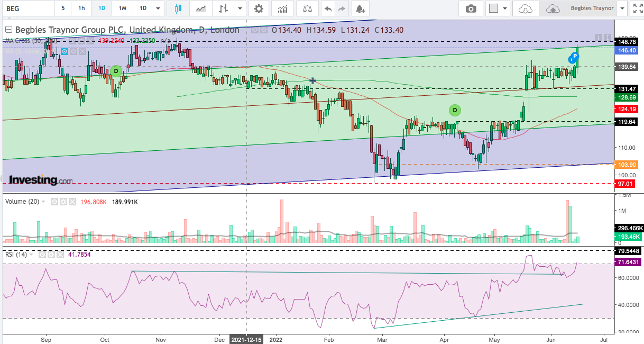Undo the last chart action
Image resolution: width=644 pixels, height=344 pixels.
(328, 8)
